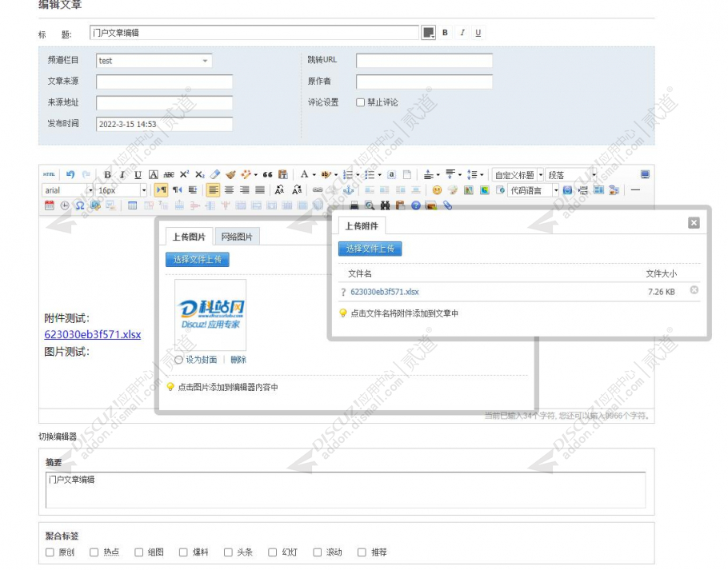
Task: Insert current time with clock icon
Action: click(65, 205)
